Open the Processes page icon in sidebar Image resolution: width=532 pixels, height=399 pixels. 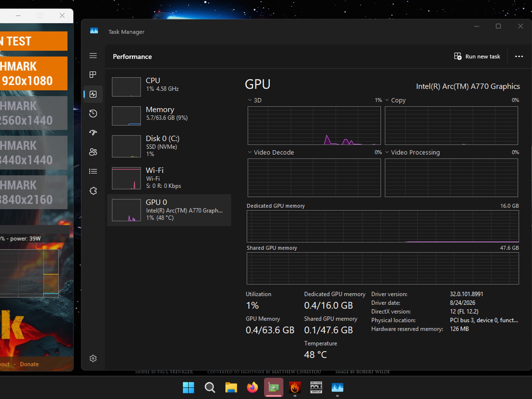[x=93, y=75]
